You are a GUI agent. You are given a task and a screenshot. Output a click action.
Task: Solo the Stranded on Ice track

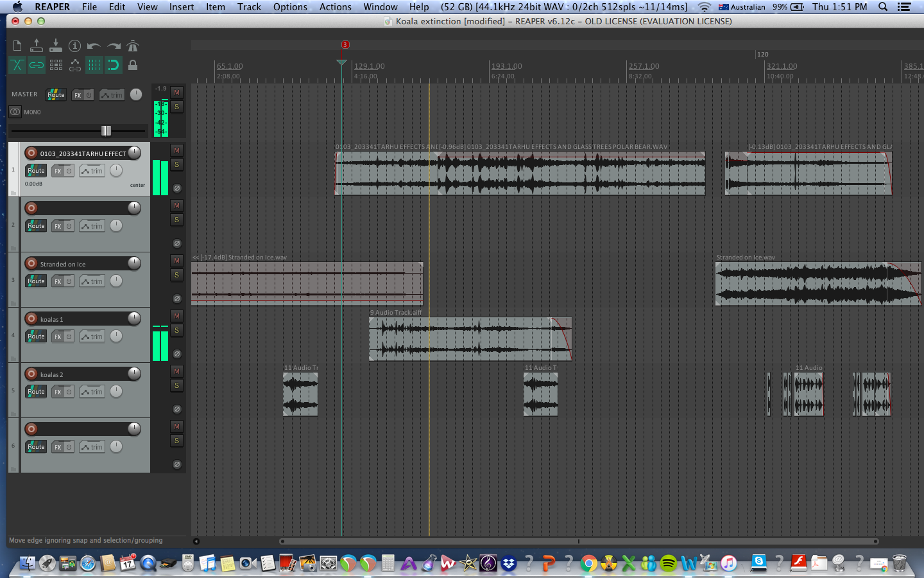pyautogui.click(x=176, y=275)
